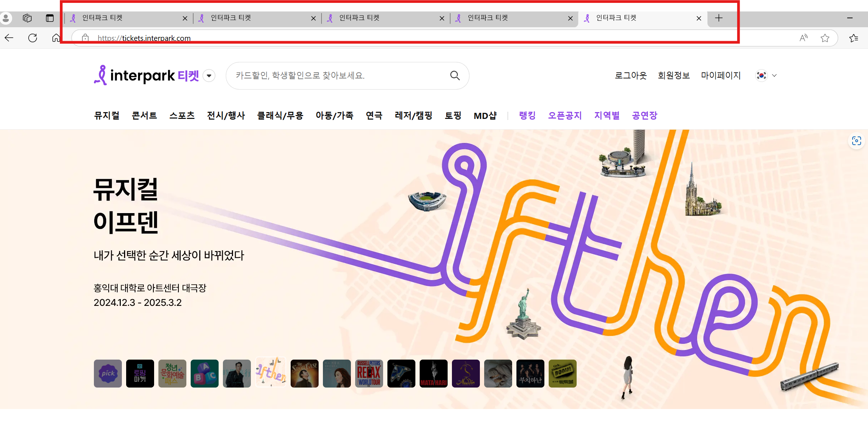868x423 pixels.
Task: Open the favorites list icon
Action: click(854, 38)
